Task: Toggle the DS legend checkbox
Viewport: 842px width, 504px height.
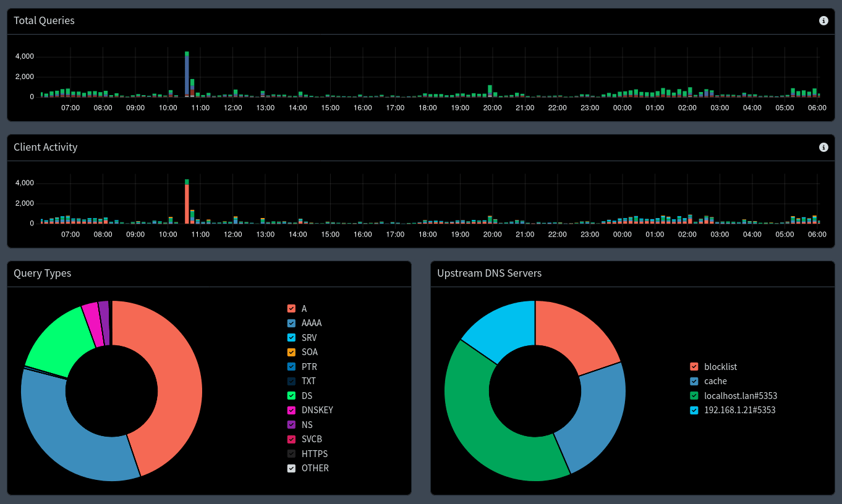Action: pyautogui.click(x=292, y=396)
